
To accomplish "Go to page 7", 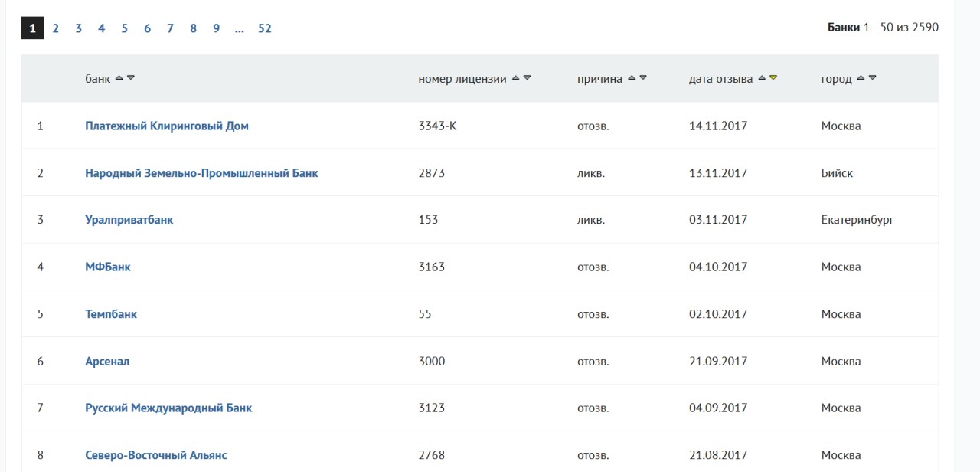I will (x=170, y=28).
